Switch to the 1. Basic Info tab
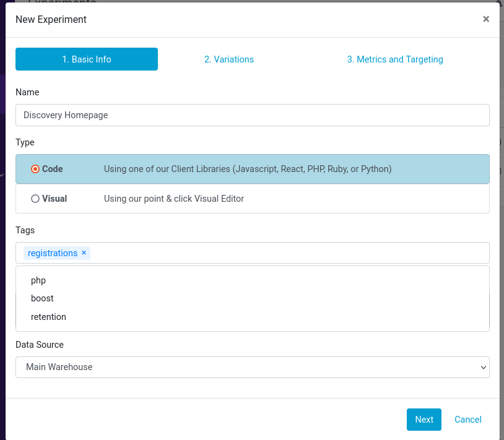 tap(87, 59)
